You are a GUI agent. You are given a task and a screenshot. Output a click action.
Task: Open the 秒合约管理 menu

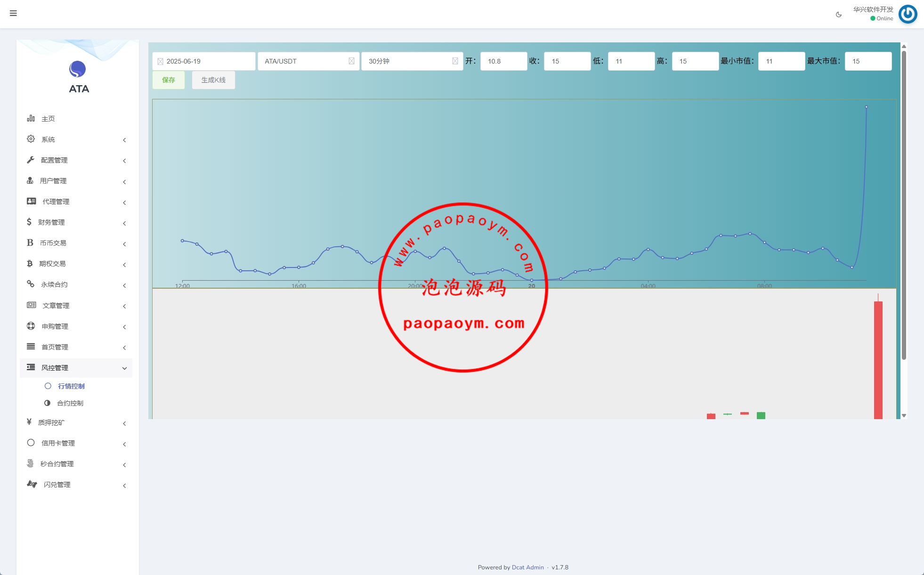[x=57, y=464]
